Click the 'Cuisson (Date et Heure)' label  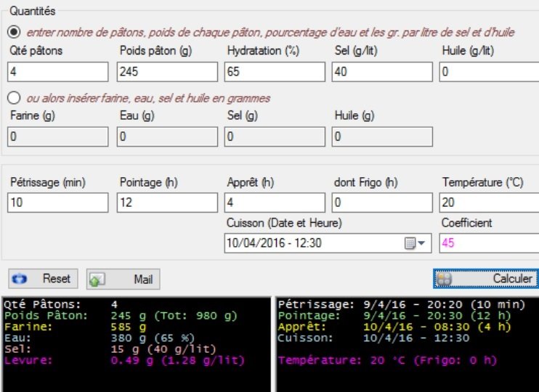[x=284, y=223]
